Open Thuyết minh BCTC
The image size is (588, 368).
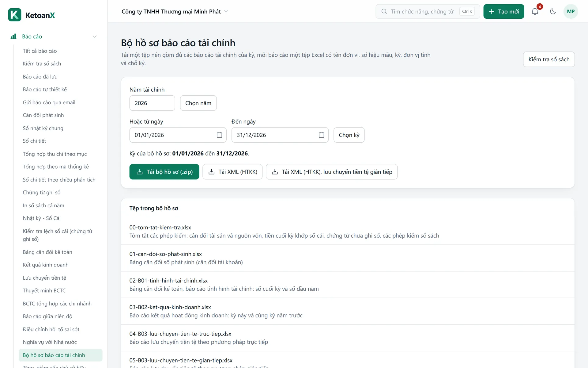tap(61, 290)
